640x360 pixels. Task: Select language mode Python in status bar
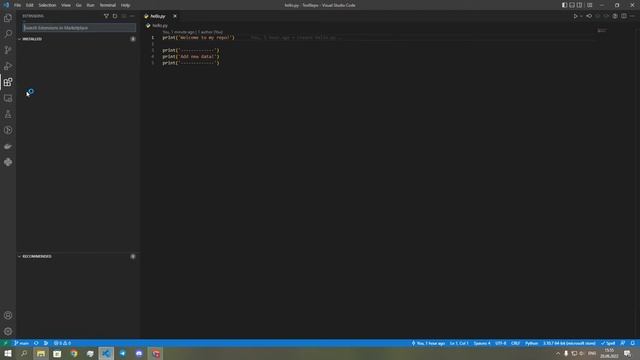pyautogui.click(x=531, y=343)
